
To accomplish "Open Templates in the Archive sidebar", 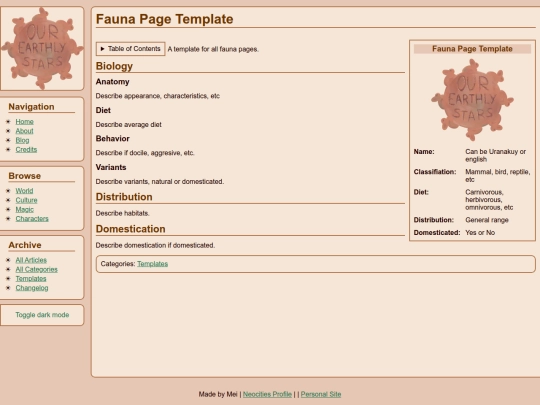I will (31, 279).
